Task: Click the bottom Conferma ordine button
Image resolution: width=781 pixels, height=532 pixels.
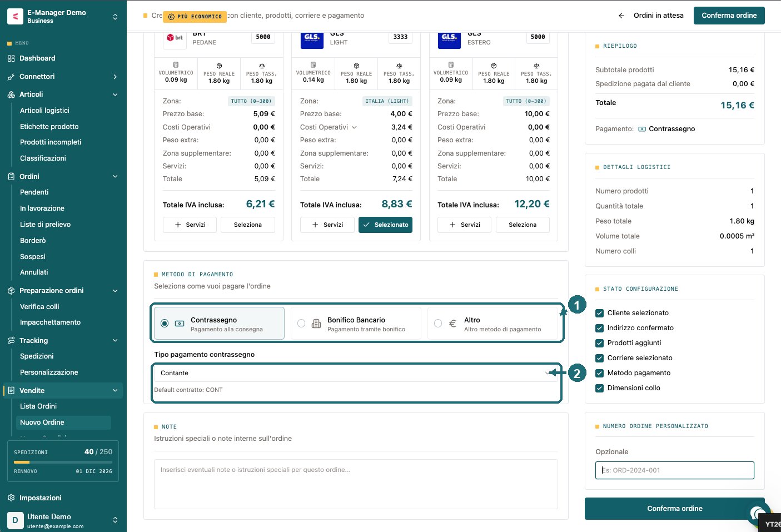Action: tap(675, 509)
